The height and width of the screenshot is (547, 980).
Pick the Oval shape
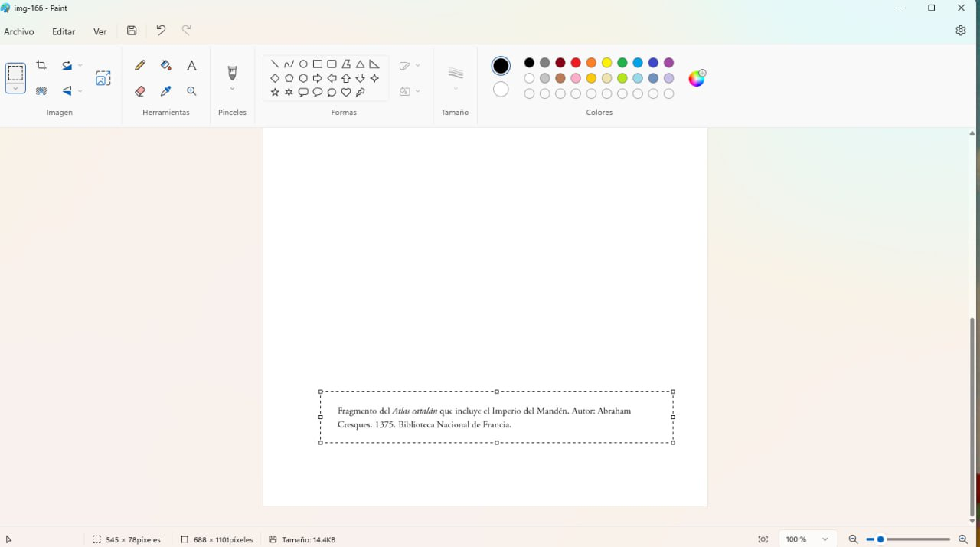pos(303,64)
